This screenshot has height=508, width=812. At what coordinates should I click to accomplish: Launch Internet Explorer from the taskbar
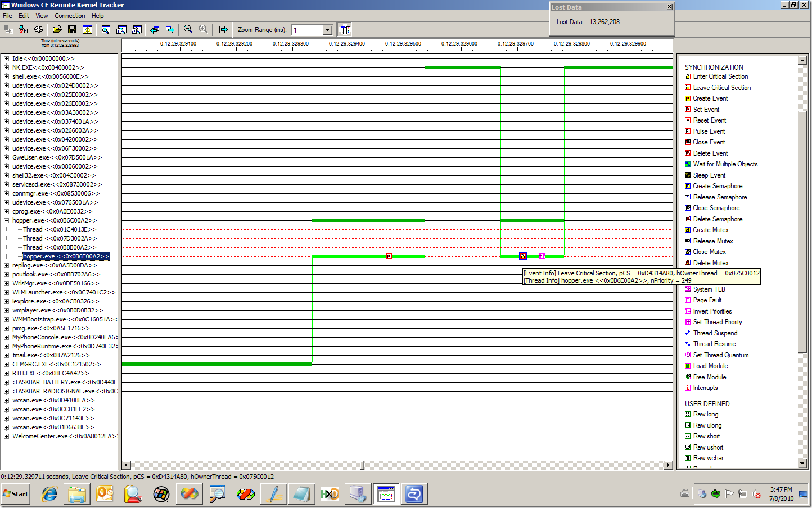[49, 495]
